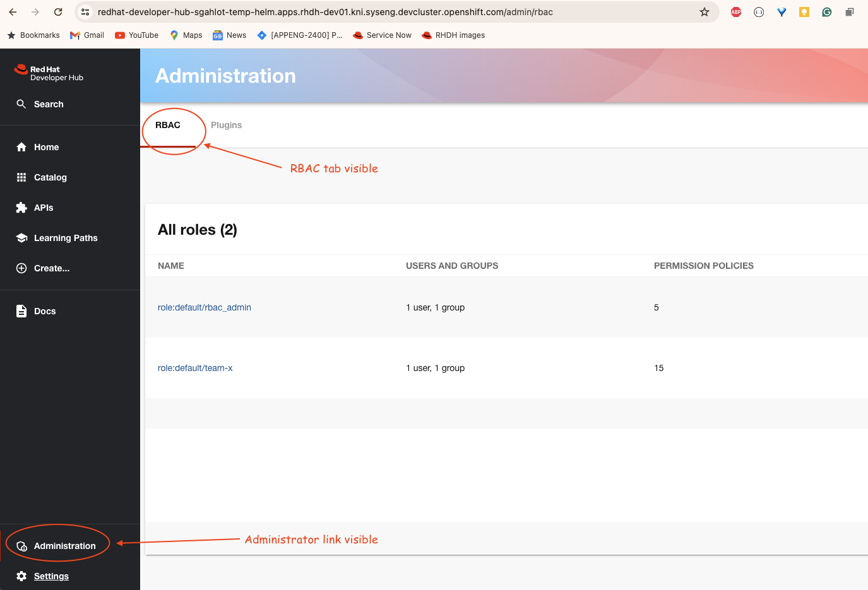Click the permission policies count 15
The image size is (868, 590).
[659, 368]
